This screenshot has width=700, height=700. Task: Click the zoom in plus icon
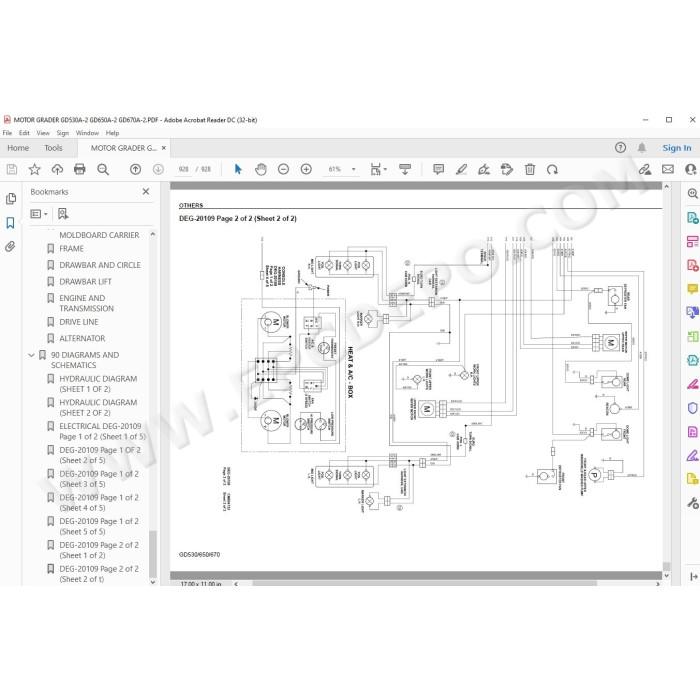(306, 169)
